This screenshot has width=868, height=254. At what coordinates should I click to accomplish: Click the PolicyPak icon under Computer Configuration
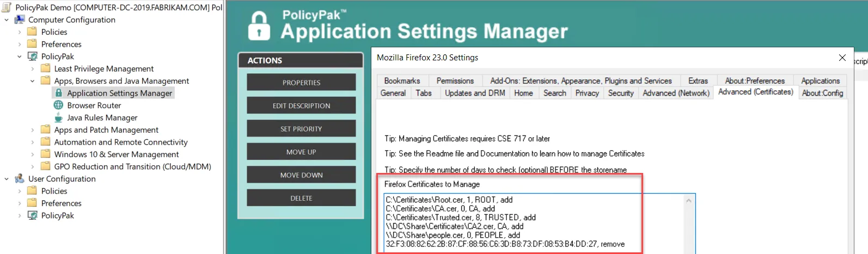[33, 56]
